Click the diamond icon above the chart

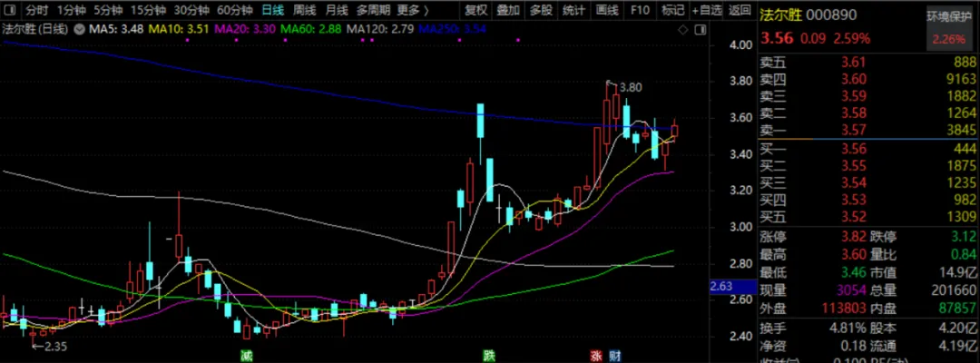pyautogui.click(x=683, y=29)
